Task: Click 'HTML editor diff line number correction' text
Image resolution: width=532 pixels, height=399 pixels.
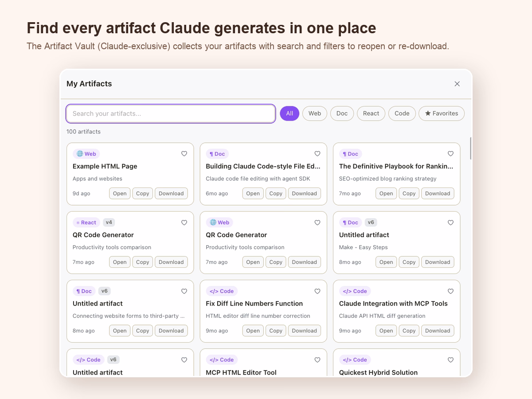Action: [258, 316]
